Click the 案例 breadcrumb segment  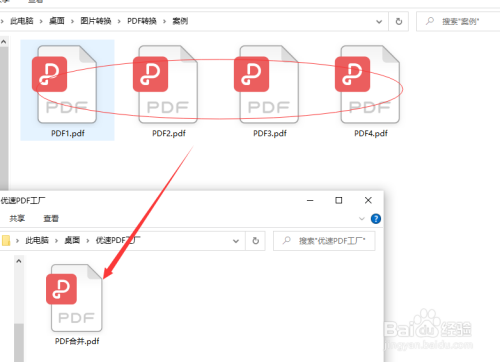coord(180,21)
